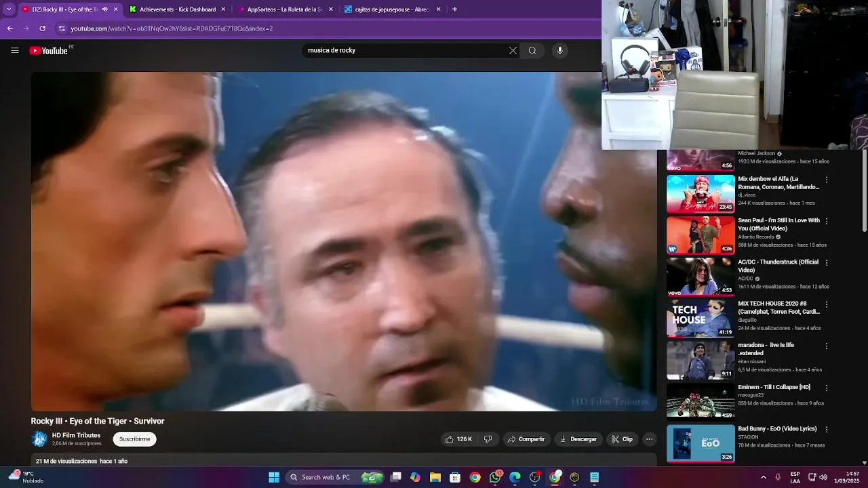This screenshot has height=488, width=868.
Task: Open ESP LAA keyboard language selector
Action: coord(795,477)
